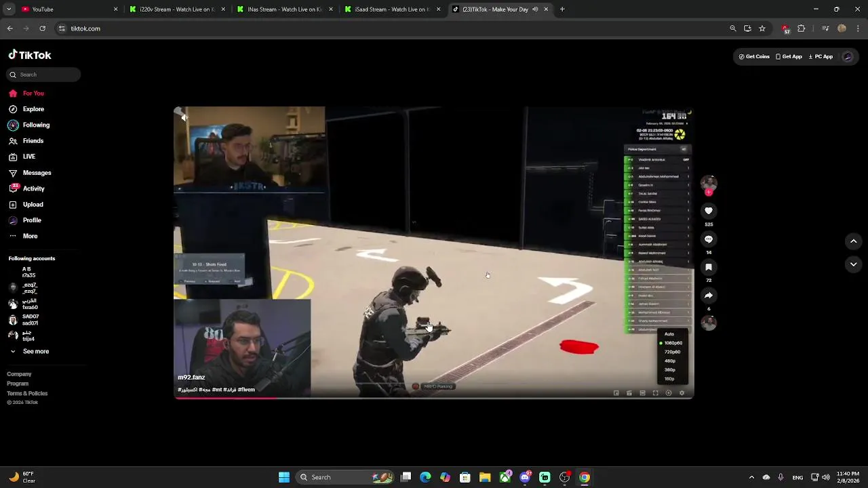Image resolution: width=868 pixels, height=488 pixels.
Task: Select 360p video quality
Action: [670, 369]
